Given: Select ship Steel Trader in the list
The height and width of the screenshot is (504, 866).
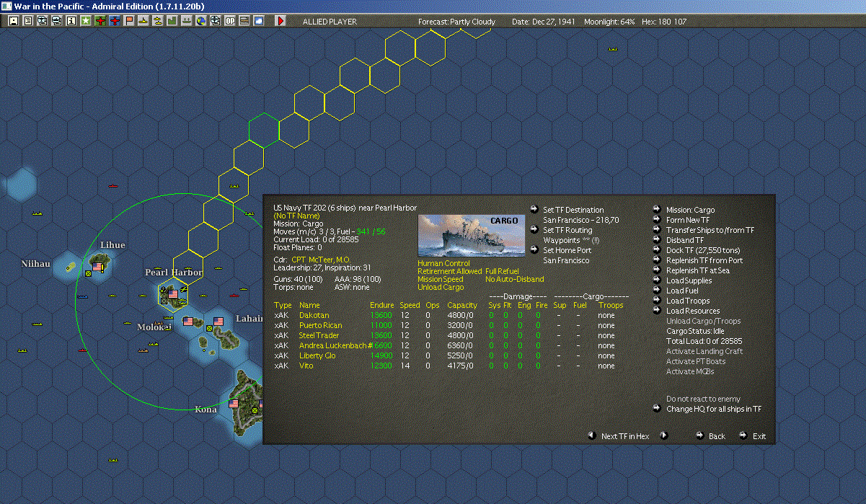Looking at the screenshot, I should tap(319, 335).
